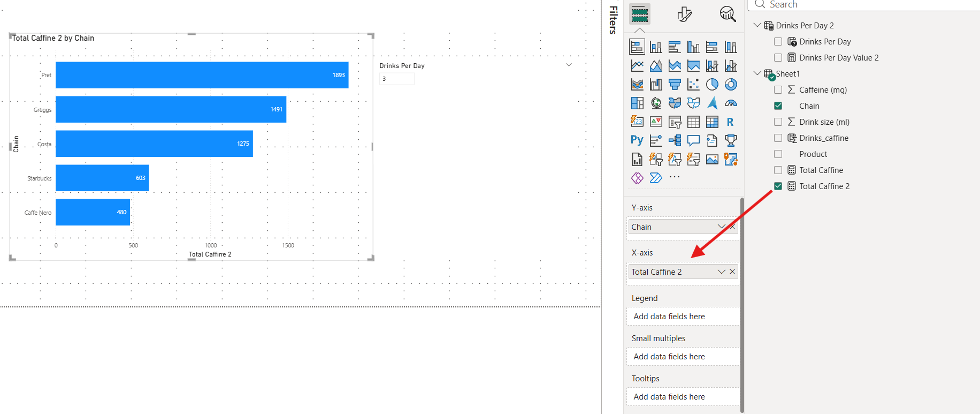The width and height of the screenshot is (980, 414).
Task: Click the Small multiples field well
Action: click(x=683, y=357)
